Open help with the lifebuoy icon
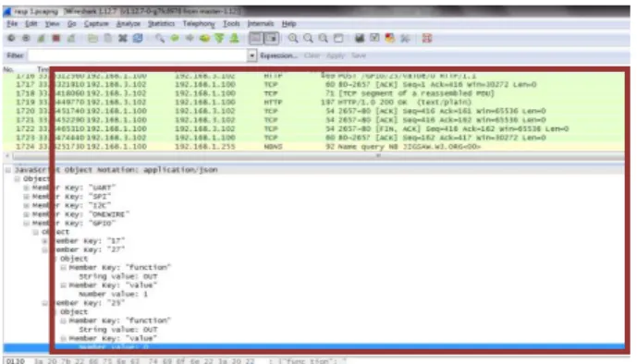 [x=426, y=39]
